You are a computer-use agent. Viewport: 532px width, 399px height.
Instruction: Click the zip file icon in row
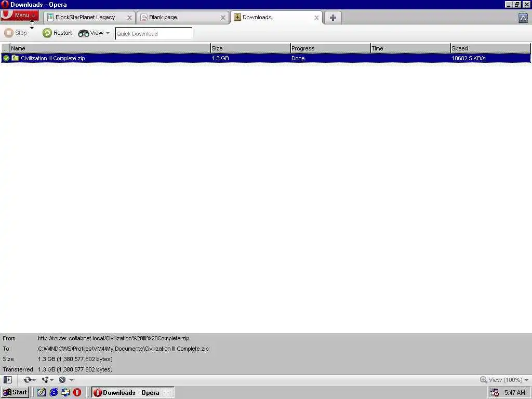[x=15, y=58]
